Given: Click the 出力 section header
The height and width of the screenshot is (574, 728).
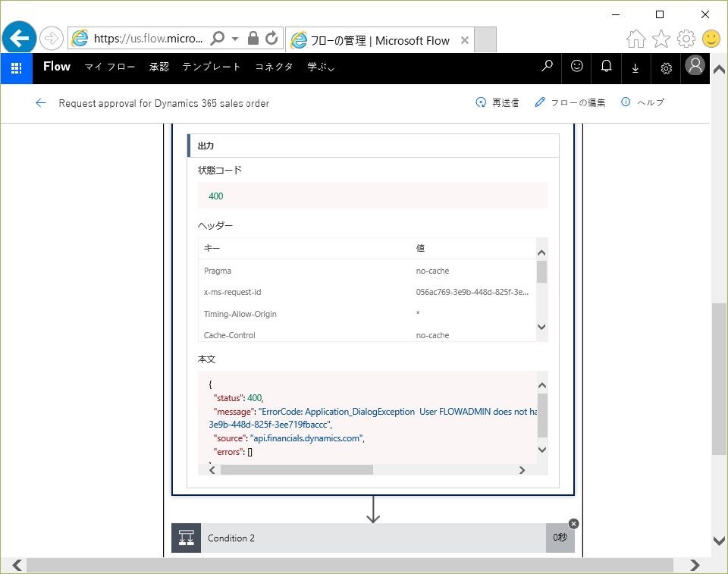Looking at the screenshot, I should pos(373,146).
